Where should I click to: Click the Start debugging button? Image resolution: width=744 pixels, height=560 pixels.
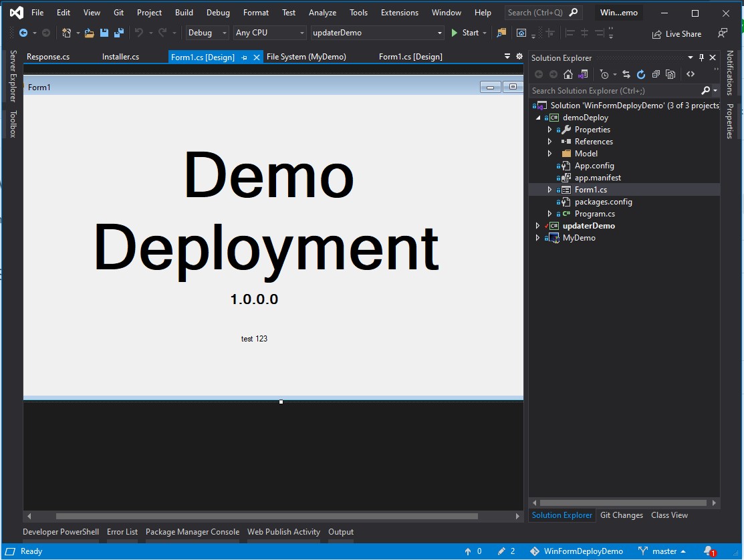click(465, 33)
